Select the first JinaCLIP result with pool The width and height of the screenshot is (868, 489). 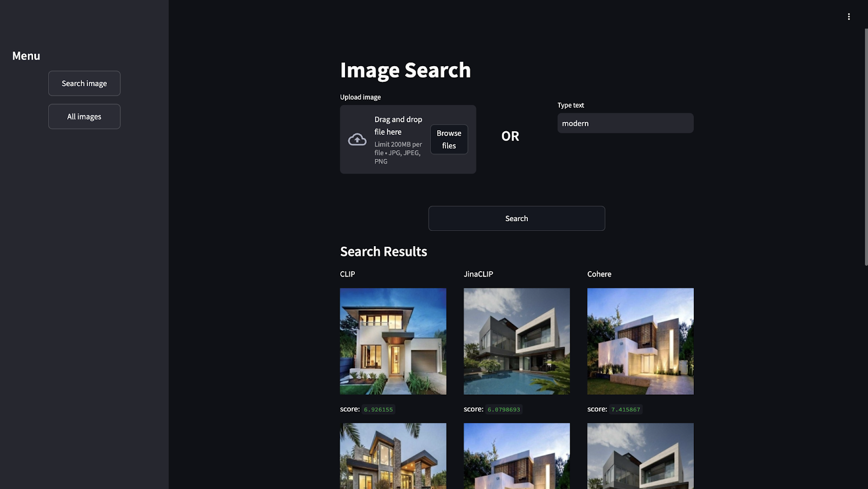tap(517, 341)
